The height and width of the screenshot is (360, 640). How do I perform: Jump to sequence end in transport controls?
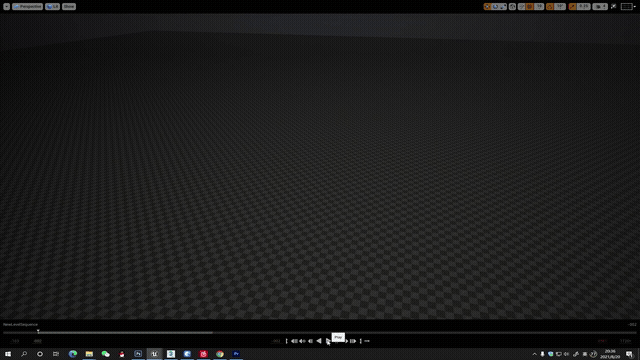pos(353,341)
